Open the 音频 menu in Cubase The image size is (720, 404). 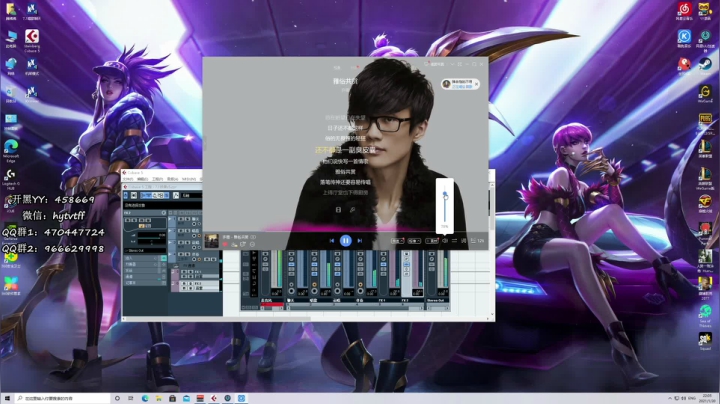(172, 179)
